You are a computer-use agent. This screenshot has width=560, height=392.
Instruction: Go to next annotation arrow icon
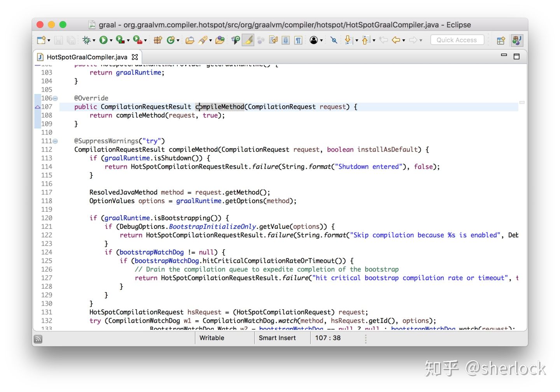coord(348,40)
